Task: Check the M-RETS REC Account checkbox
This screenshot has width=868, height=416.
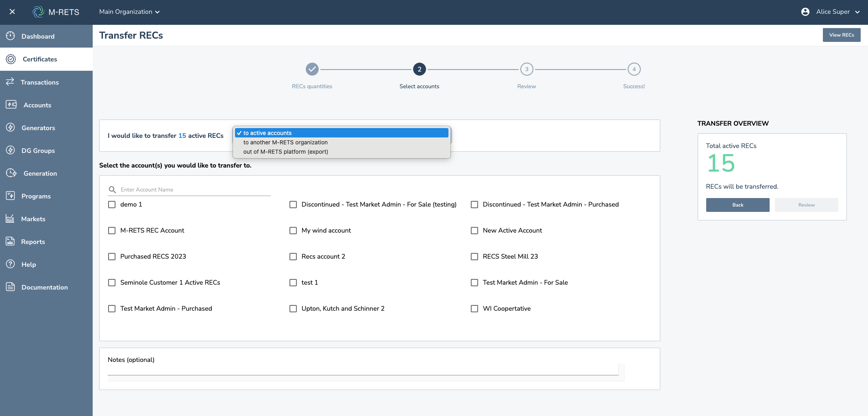Action: [x=112, y=231]
